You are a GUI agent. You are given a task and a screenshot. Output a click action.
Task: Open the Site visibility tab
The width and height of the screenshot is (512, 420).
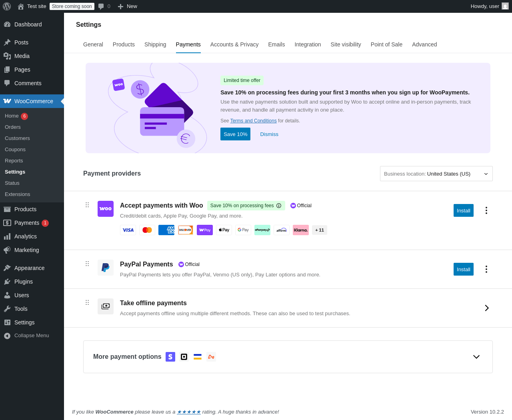[346, 44]
